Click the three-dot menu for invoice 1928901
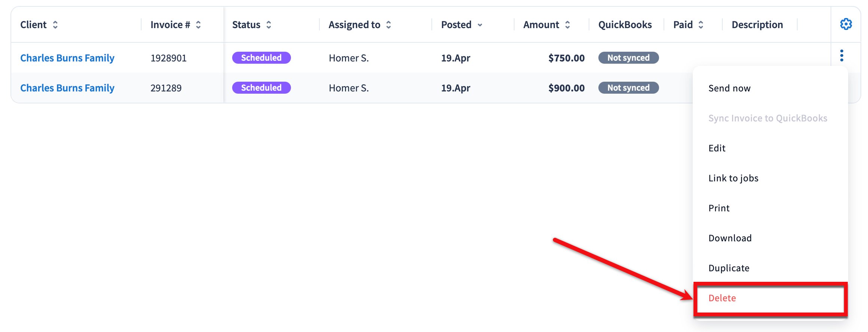This screenshot has width=868, height=332. (x=842, y=55)
